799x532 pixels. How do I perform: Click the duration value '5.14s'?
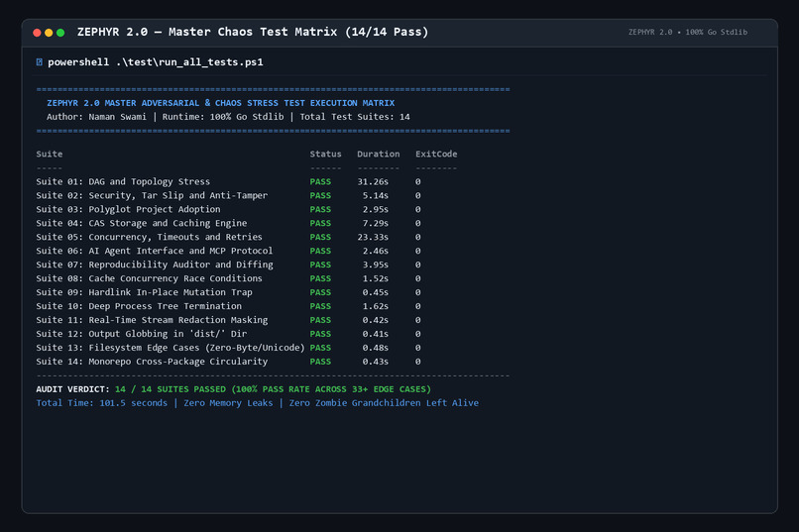click(376, 195)
